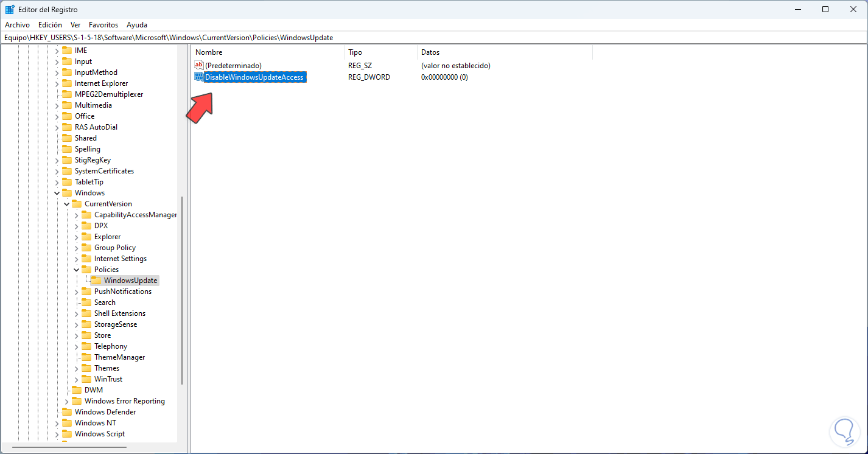868x454 pixels.
Task: Click the tree pane vertical scrollbar thumb
Action: (182, 290)
